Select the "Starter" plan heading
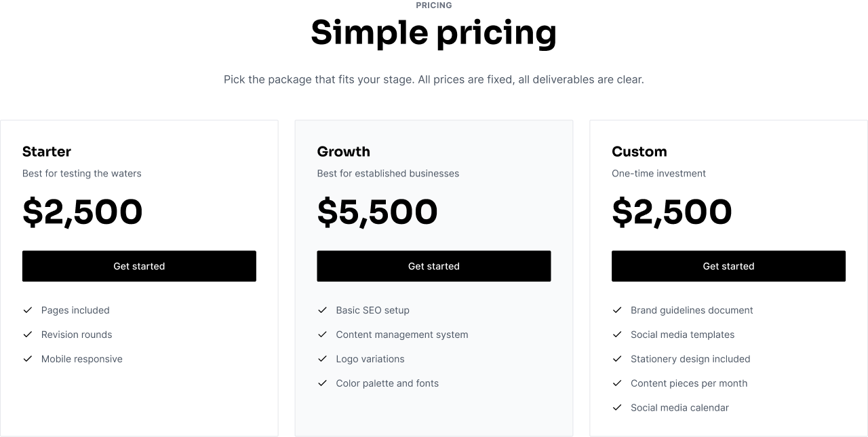 [x=47, y=151]
